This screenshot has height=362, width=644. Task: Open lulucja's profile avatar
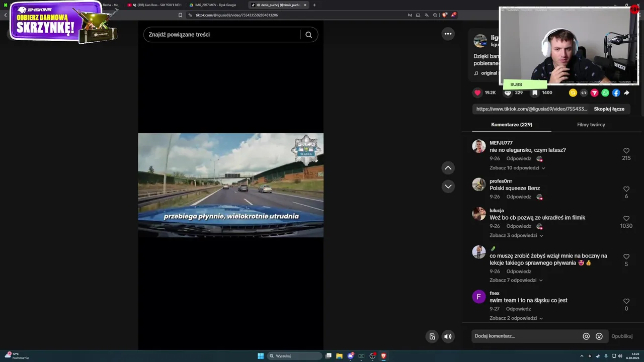point(479,214)
